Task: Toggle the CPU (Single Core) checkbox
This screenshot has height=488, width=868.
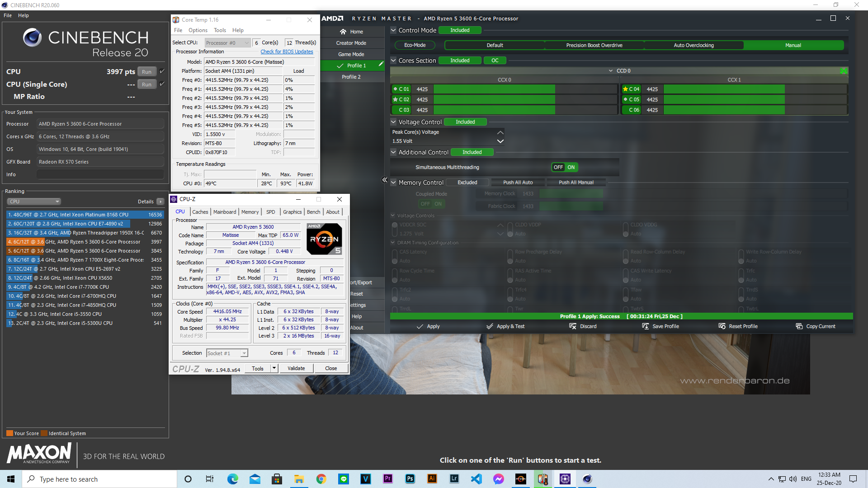Action: click(162, 84)
